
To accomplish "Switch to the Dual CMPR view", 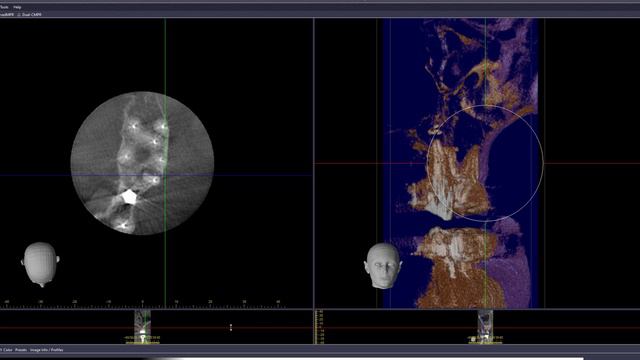I will click(x=31, y=14).
